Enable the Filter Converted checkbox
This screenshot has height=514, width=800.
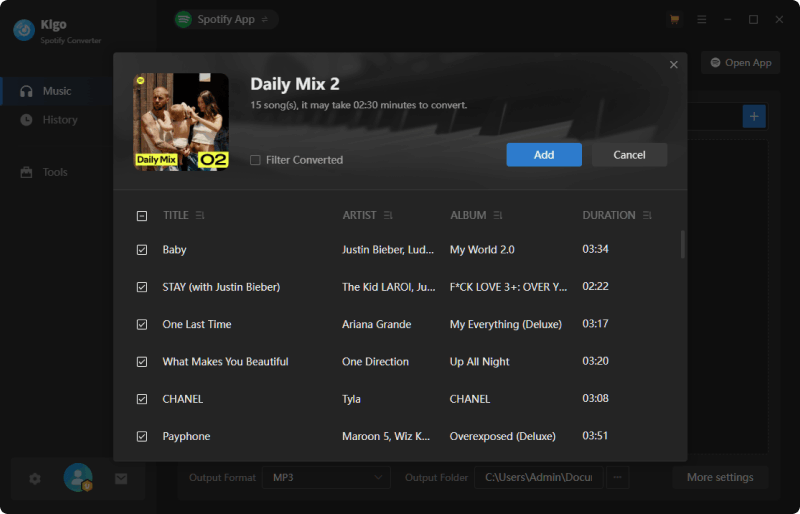(255, 160)
